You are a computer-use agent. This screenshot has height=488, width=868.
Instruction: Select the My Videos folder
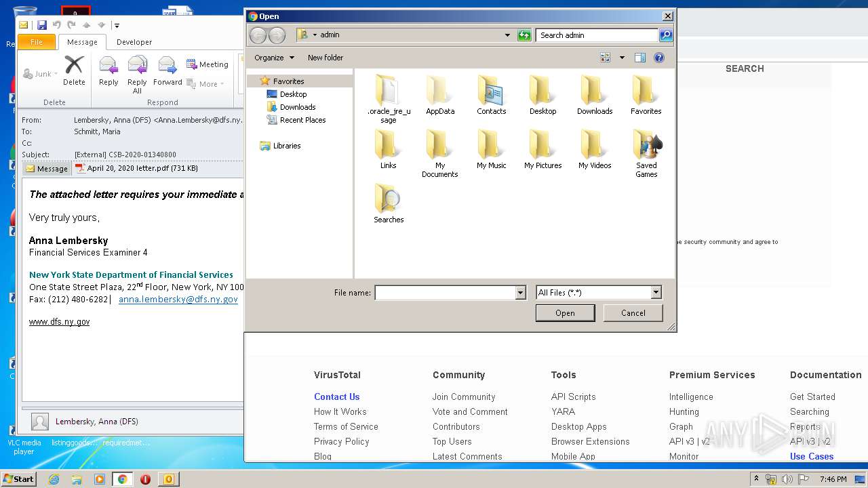pos(595,149)
